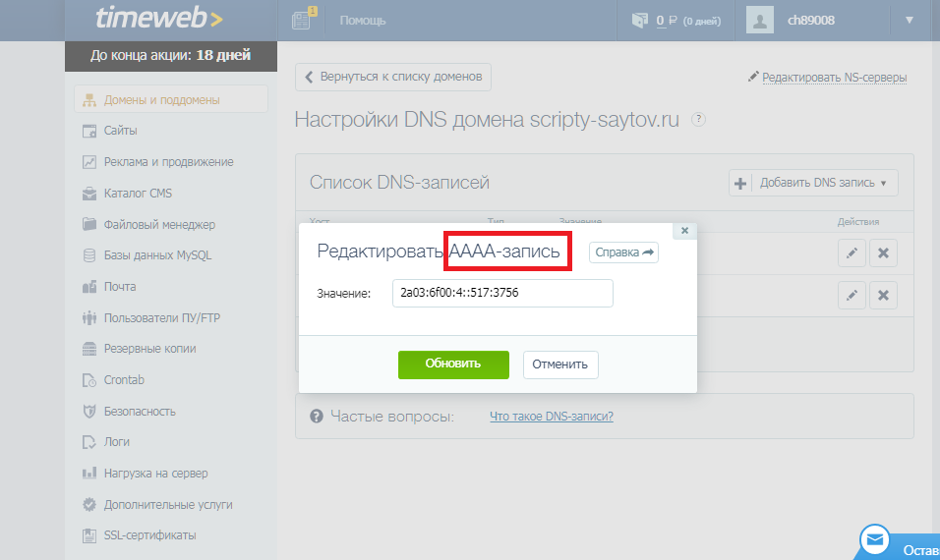This screenshot has width=940, height=560.
Task: Click the Дополнительные услуги gear icon
Action: pyautogui.click(x=89, y=504)
